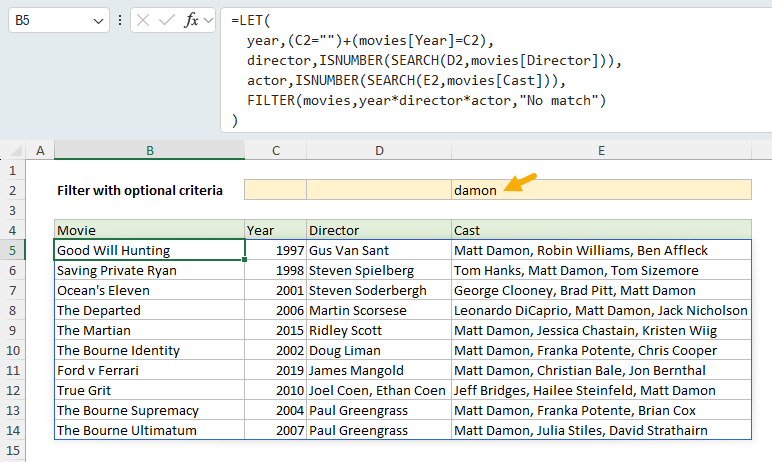772x462 pixels.
Task: Select column E header
Action: click(601, 151)
